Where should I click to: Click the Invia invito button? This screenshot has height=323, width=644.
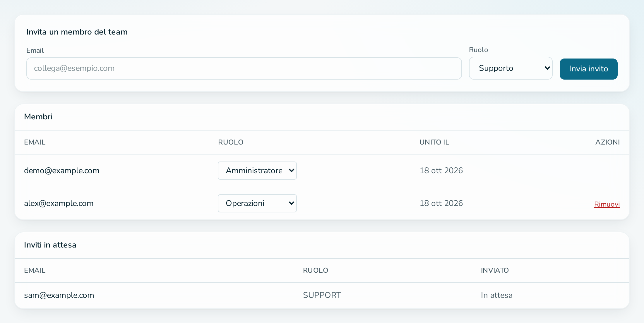pyautogui.click(x=588, y=69)
